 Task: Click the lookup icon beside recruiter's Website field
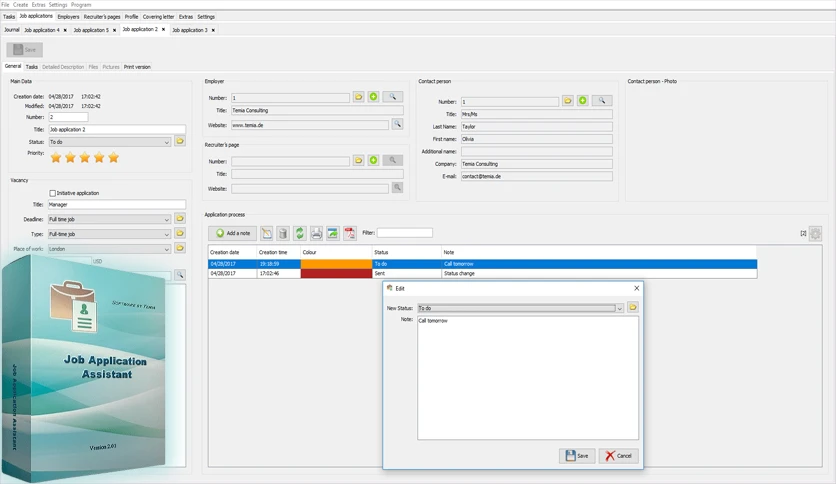point(397,188)
